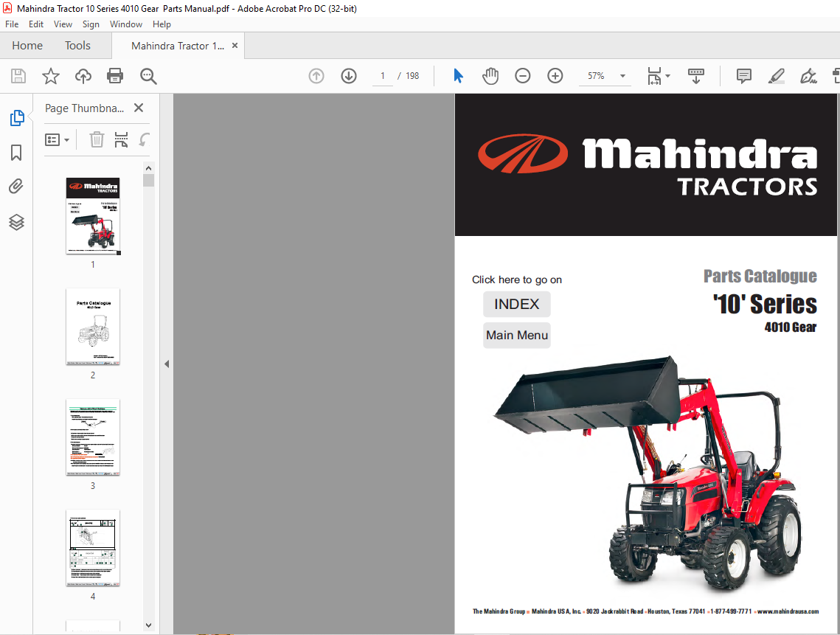Open thumbnail Options dropdown
This screenshot has height=635, width=840.
pos(57,140)
